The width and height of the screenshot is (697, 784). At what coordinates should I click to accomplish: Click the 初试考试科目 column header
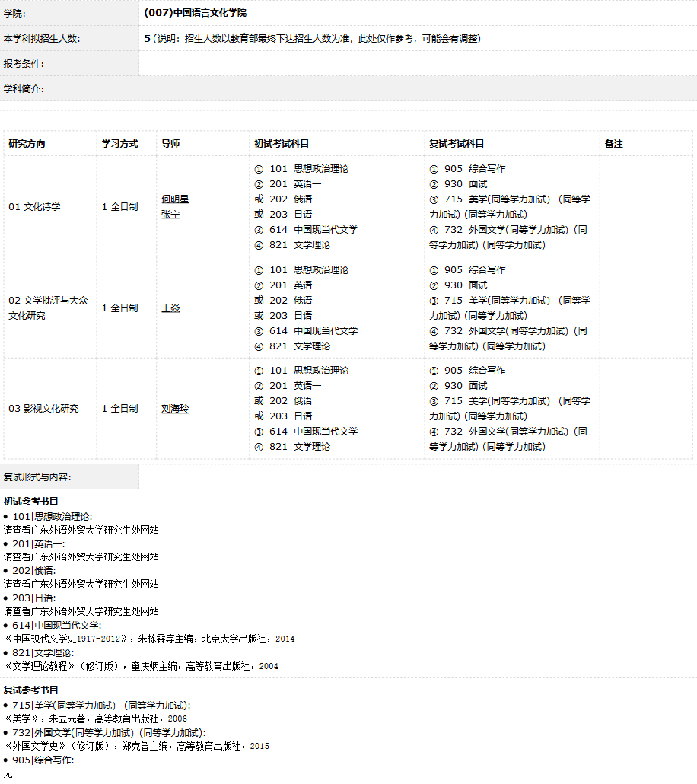click(x=282, y=144)
